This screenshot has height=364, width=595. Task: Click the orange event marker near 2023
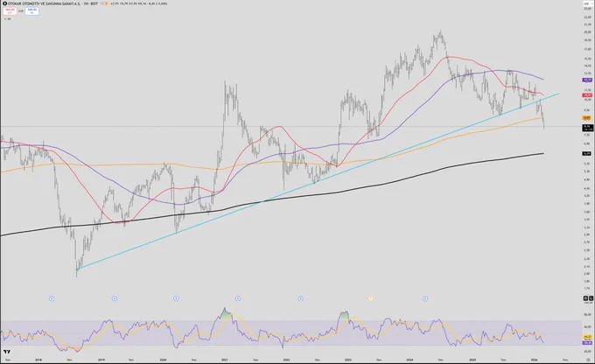pyautogui.click(x=371, y=298)
